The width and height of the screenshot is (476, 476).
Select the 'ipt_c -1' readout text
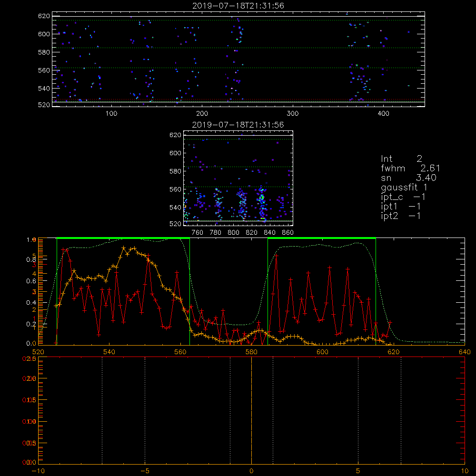(x=403, y=197)
